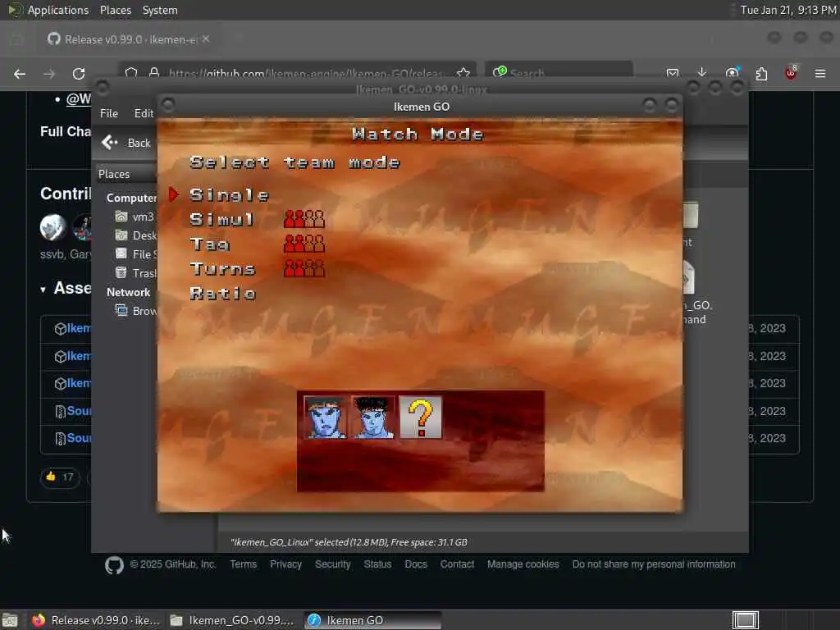Click Do not share my personal information

654,564
